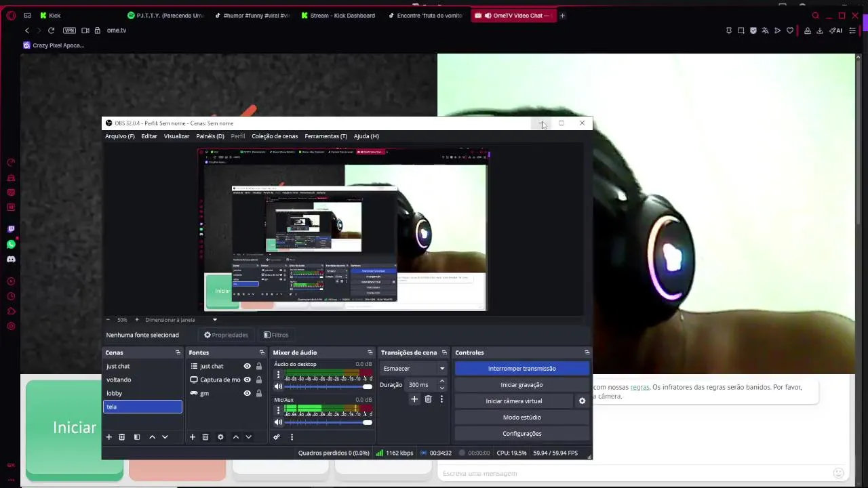The image size is (868, 488).
Task: Toggle lock on Captura de mo source
Action: point(258,380)
